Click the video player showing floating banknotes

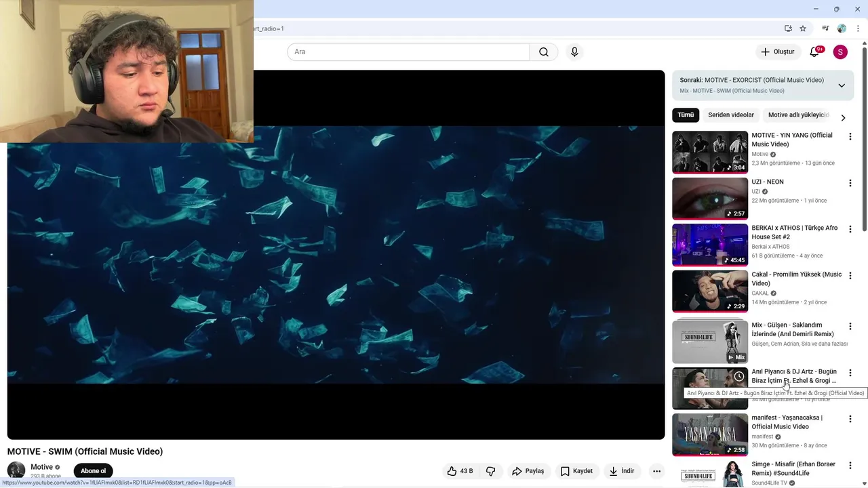(336, 255)
